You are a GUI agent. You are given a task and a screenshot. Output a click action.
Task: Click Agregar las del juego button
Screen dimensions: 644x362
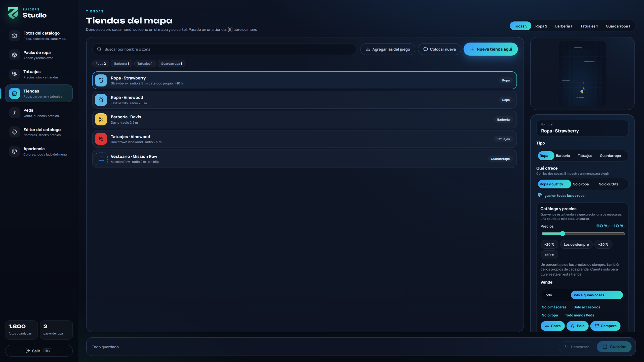point(388,49)
